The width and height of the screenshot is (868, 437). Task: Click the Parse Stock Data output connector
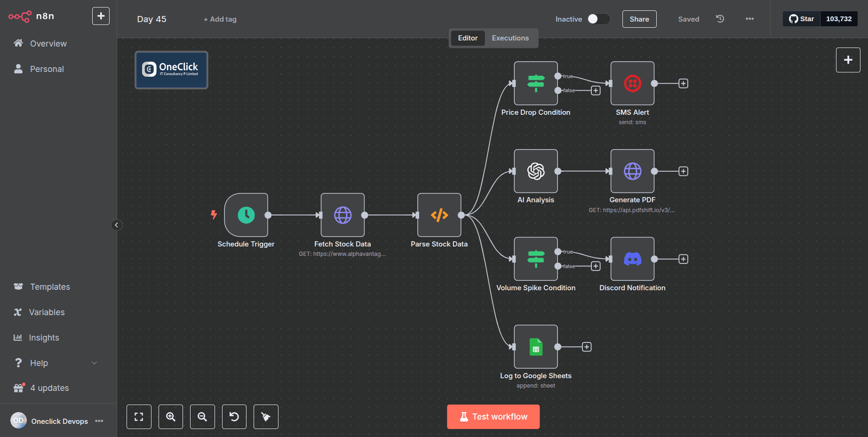(461, 215)
